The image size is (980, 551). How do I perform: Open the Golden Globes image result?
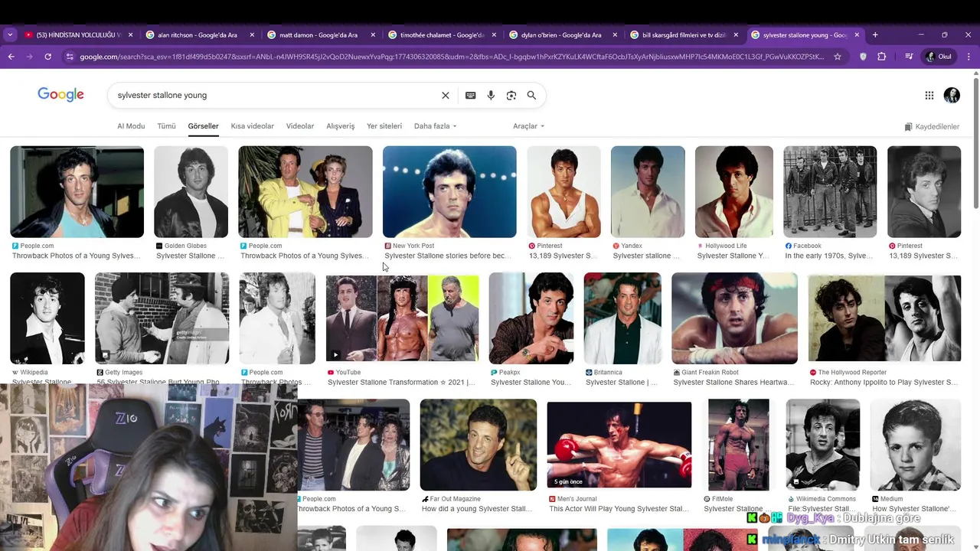tap(191, 191)
